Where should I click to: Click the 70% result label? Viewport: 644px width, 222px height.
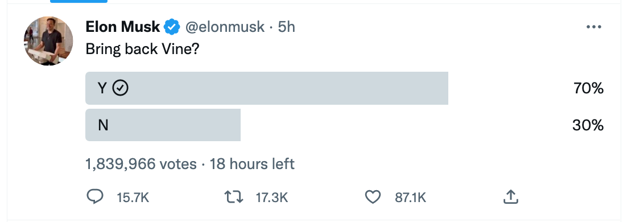589,88
